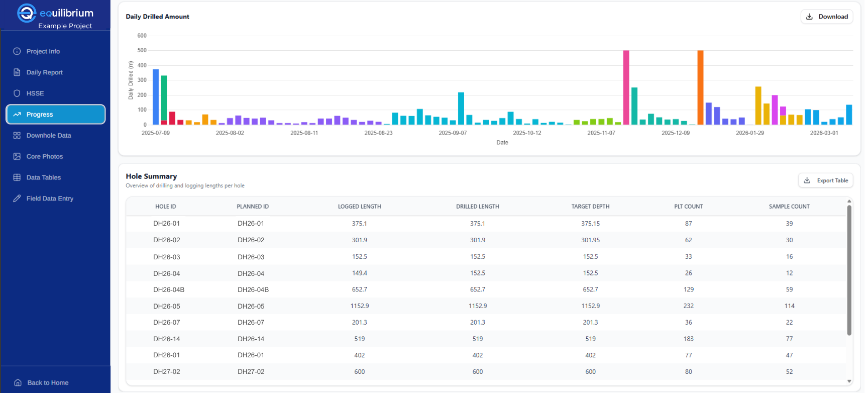
Task: Click the table scrollbar up arrow
Action: click(849, 201)
